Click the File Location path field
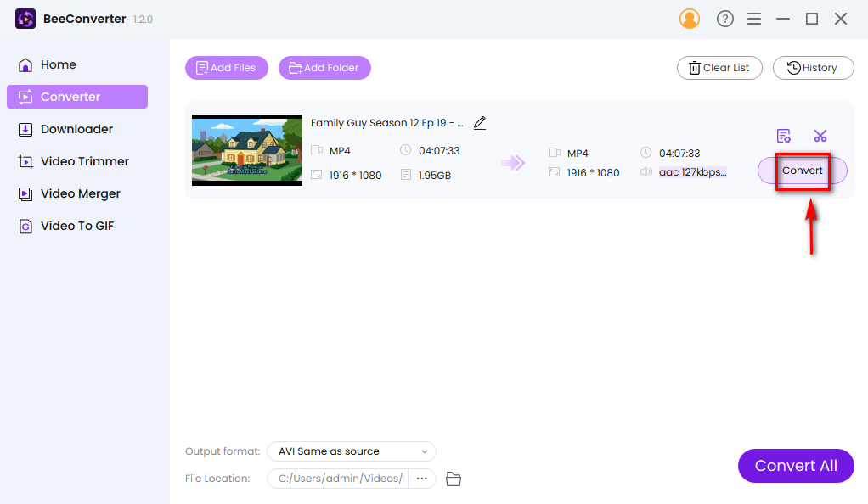 pyautogui.click(x=338, y=479)
